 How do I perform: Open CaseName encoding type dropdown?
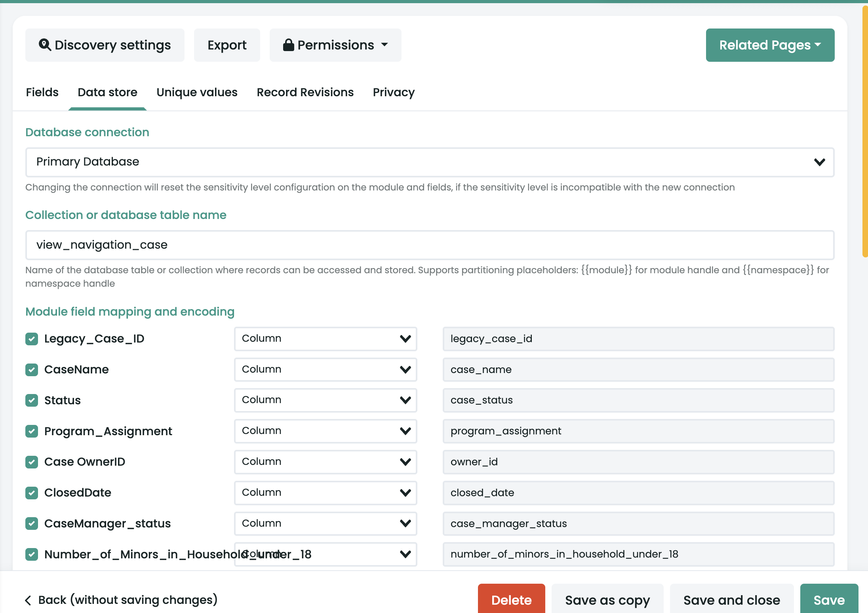coord(325,369)
